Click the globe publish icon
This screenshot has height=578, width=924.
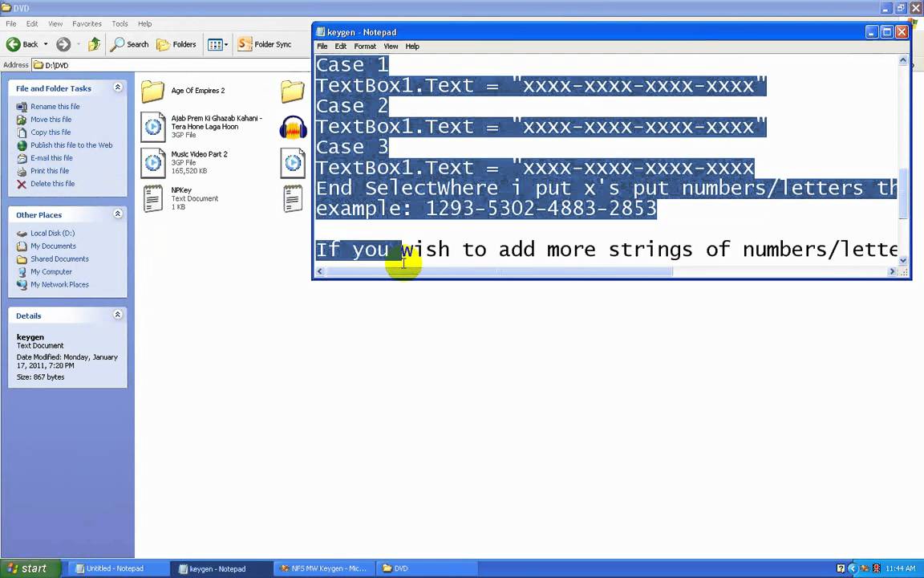tap(22, 145)
